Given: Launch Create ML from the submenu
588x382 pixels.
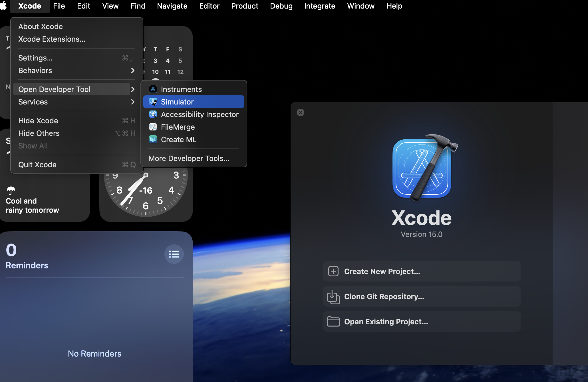Looking at the screenshot, I should 194,139.
